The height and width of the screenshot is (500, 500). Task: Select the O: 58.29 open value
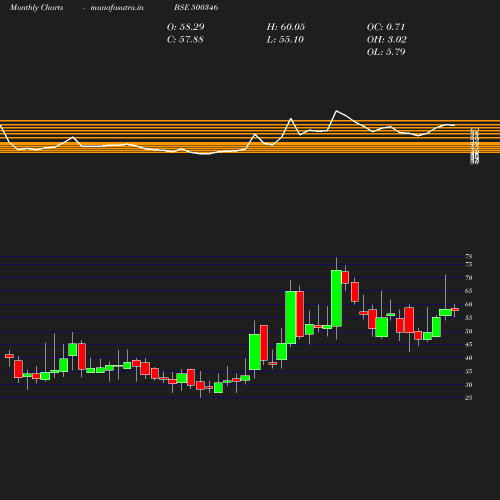[x=186, y=27]
